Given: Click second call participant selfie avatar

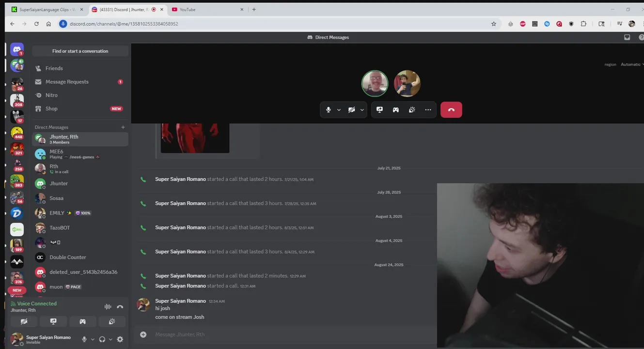Looking at the screenshot, I should 407,83.
